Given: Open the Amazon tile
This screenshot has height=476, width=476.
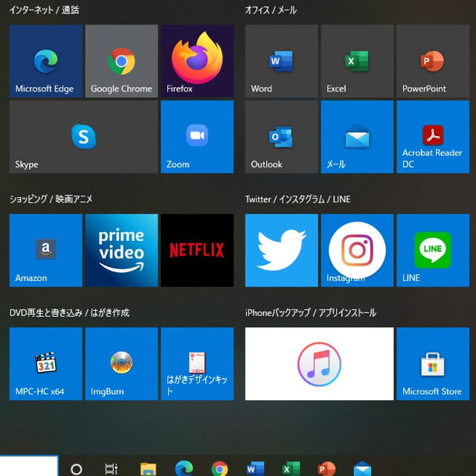Looking at the screenshot, I should click(46, 251).
